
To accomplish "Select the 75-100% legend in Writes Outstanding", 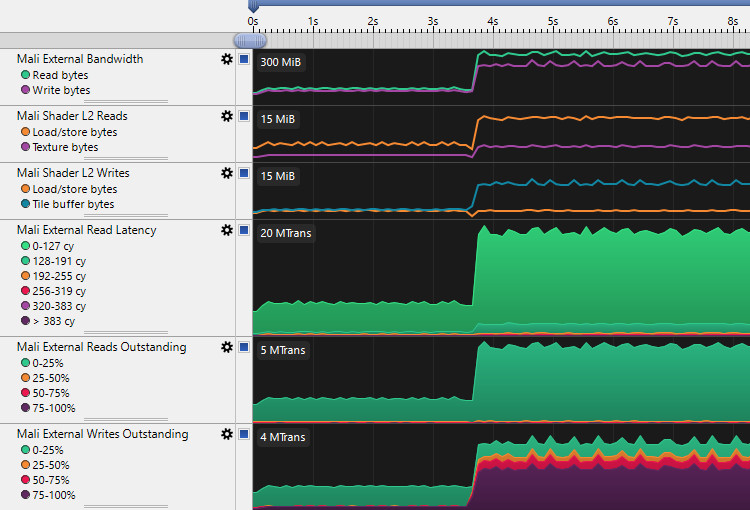I will tap(54, 495).
